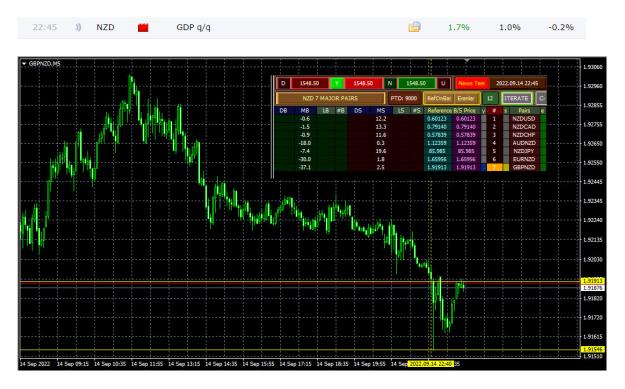Select the NZDUSD pair row
This screenshot has width=625, height=389.
point(524,118)
